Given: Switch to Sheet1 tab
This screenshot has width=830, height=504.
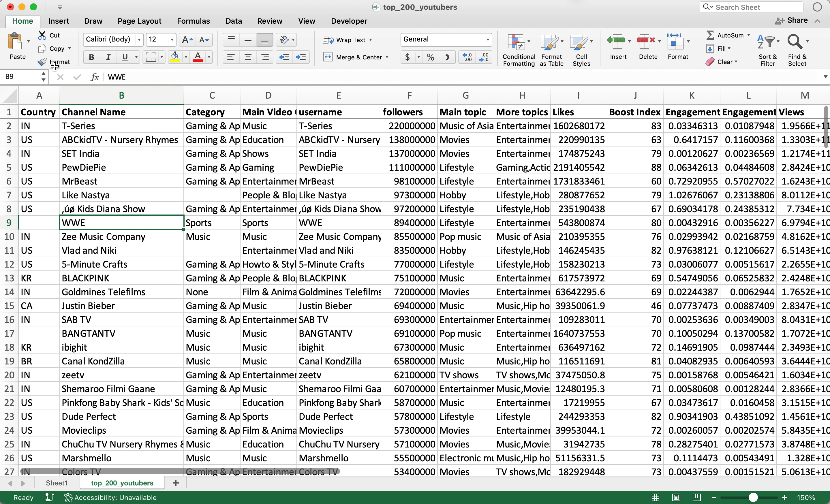Looking at the screenshot, I should [x=57, y=483].
